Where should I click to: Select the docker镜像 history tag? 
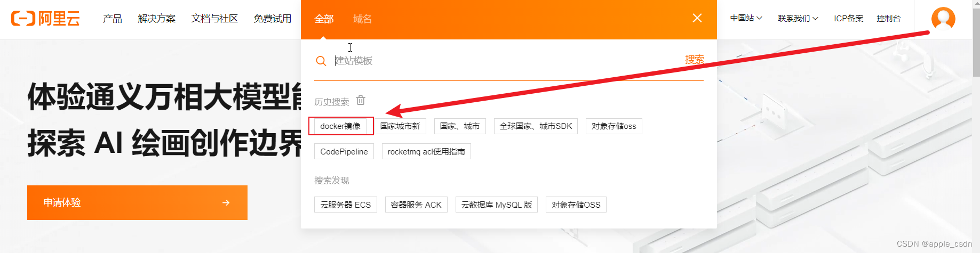(340, 126)
